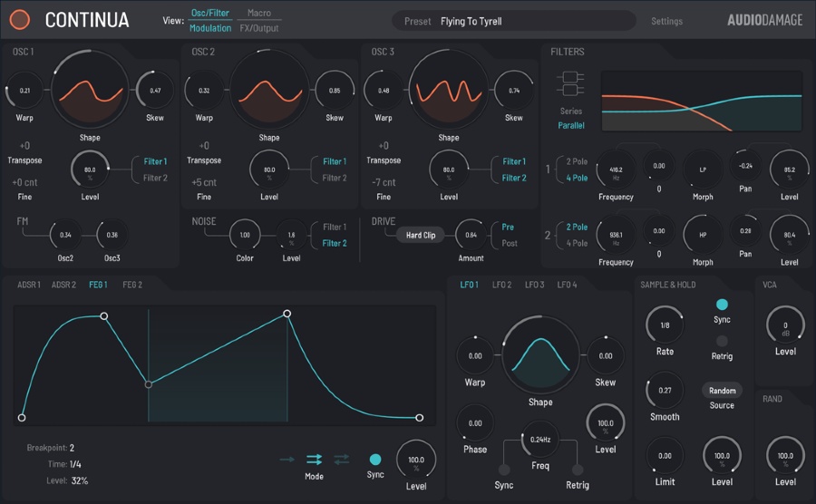Switch to the LFO 3 tab
Viewport: 816px width, 504px height.
[x=535, y=285]
